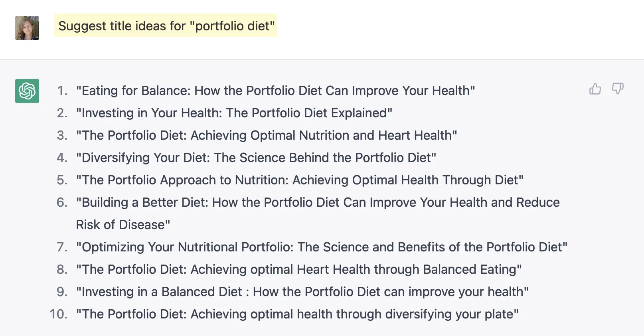Image resolution: width=644 pixels, height=336 pixels.
Task: Select the "Investing in Your Health" title
Action: pyautogui.click(x=234, y=113)
